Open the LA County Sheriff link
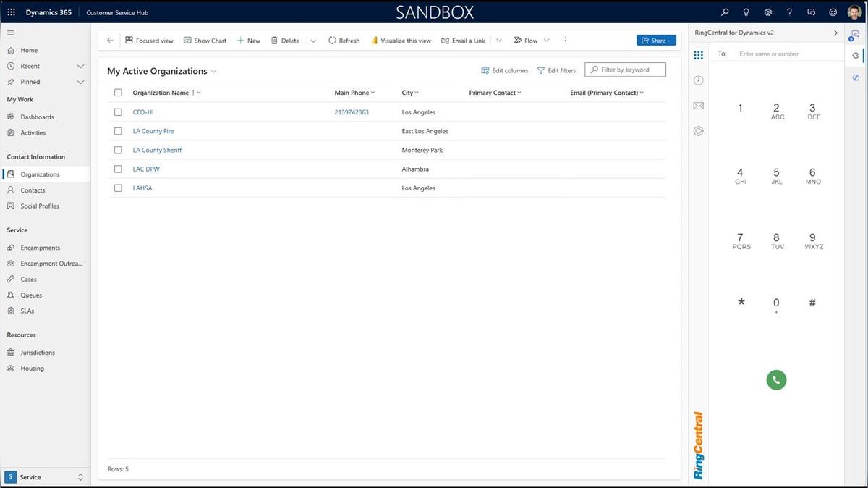Image resolution: width=868 pixels, height=488 pixels. tap(157, 150)
